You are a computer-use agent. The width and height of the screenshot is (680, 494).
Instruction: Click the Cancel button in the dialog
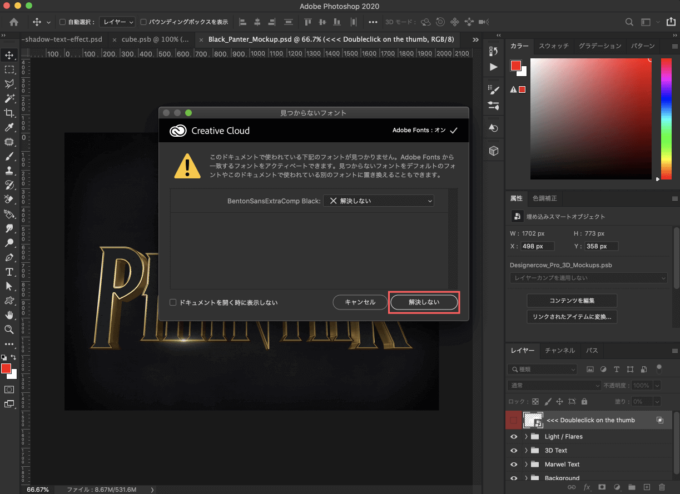[x=360, y=302]
